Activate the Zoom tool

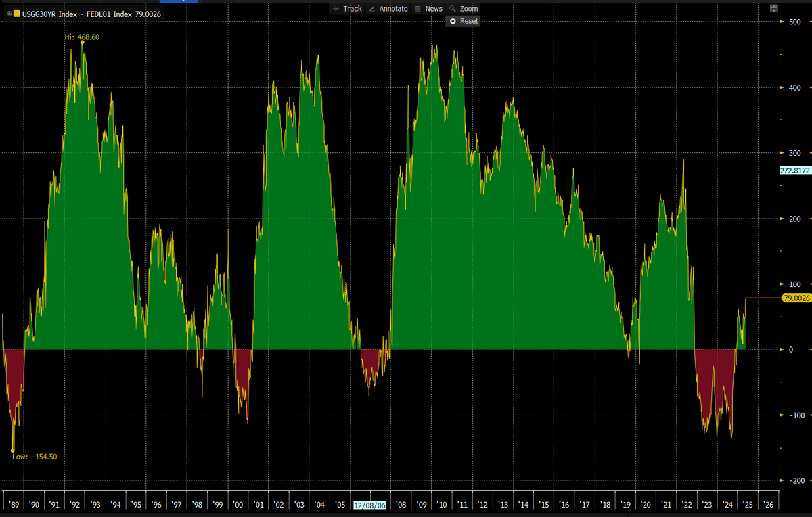pyautogui.click(x=464, y=9)
